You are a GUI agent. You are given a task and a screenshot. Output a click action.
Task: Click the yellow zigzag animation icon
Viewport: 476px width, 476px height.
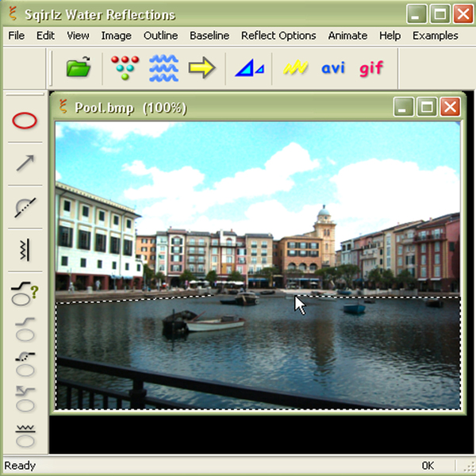[295, 67]
